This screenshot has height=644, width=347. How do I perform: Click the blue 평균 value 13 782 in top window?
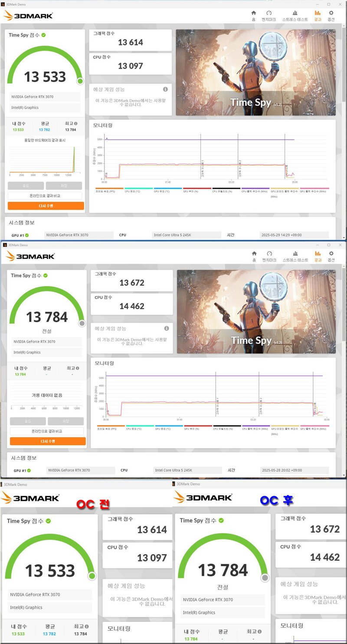(44, 130)
